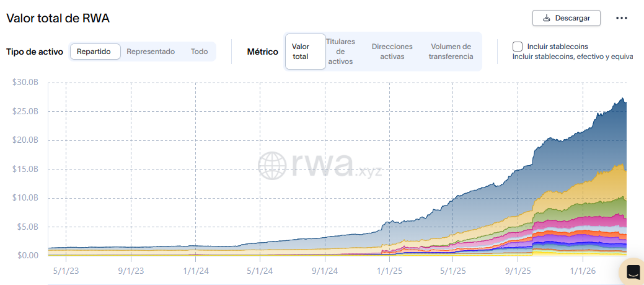Choose Todo under Tipo de activo
644x285 pixels.
tap(199, 52)
